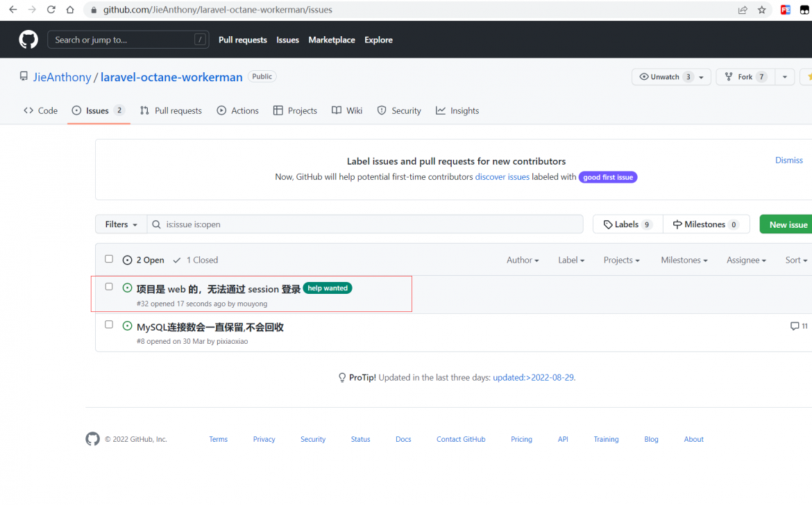The width and height of the screenshot is (812, 505).
Task: Open the Insights tab
Action: tap(457, 110)
